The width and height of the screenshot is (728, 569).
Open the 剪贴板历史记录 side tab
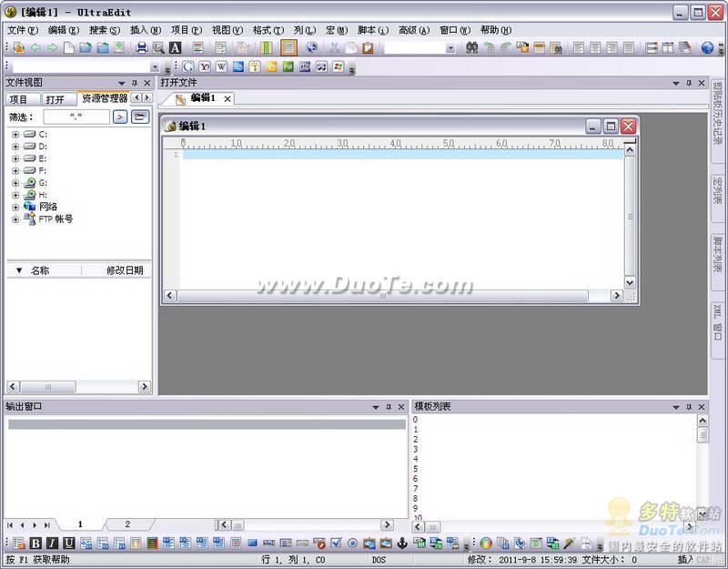pos(718,120)
